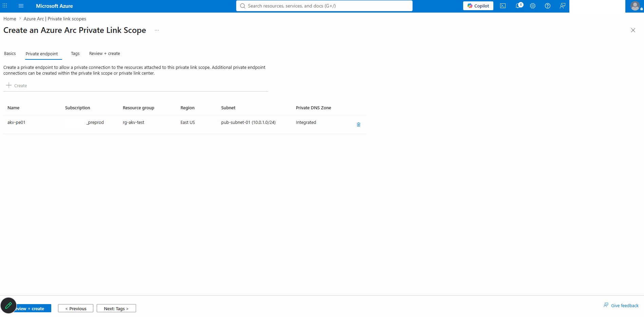Open Azure Arc | Private link scopes breadcrumb
The height and width of the screenshot is (317, 644).
[55, 19]
